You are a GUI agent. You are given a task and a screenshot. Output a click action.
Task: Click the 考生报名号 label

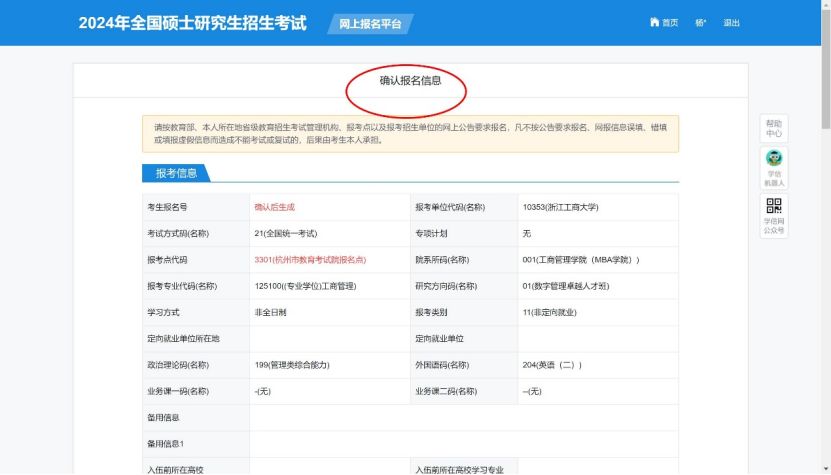tap(167, 207)
